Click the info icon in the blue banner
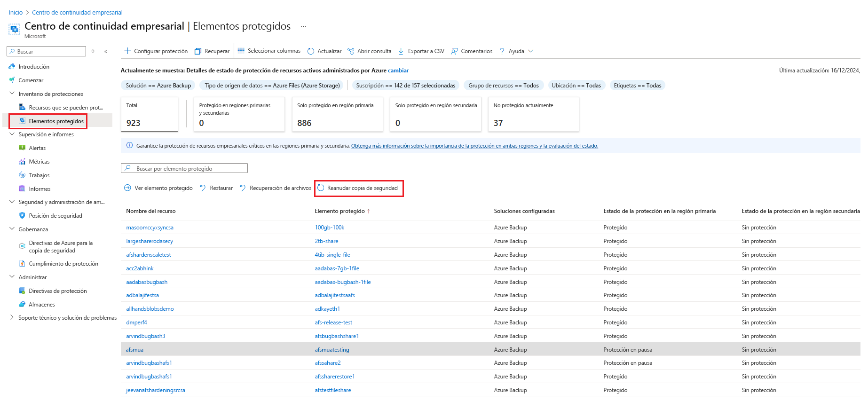This screenshot has width=868, height=409. tap(129, 146)
